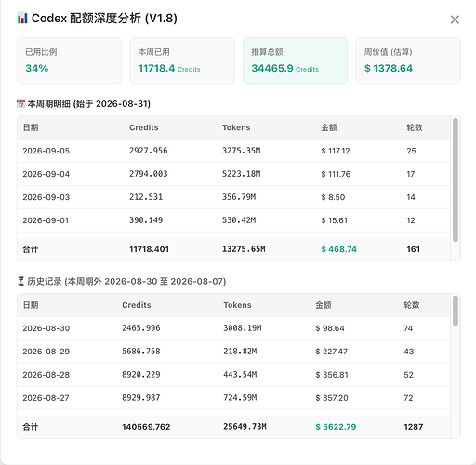
Task: Select the date cell 2026-08-28
Action: 46,375
